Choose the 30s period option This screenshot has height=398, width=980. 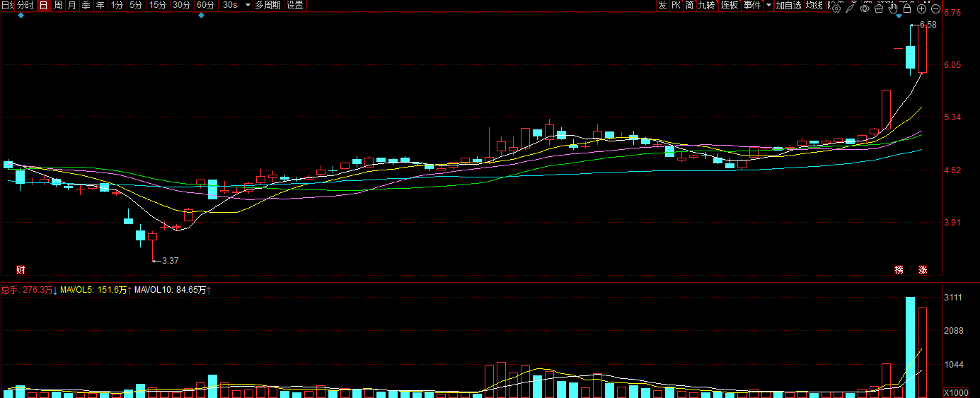229,5
